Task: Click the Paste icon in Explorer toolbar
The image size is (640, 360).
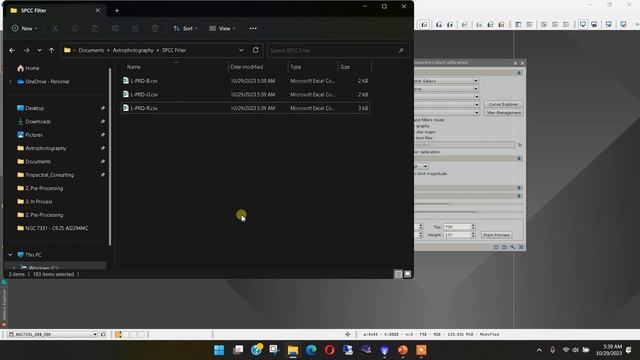Action: [x=95, y=29]
